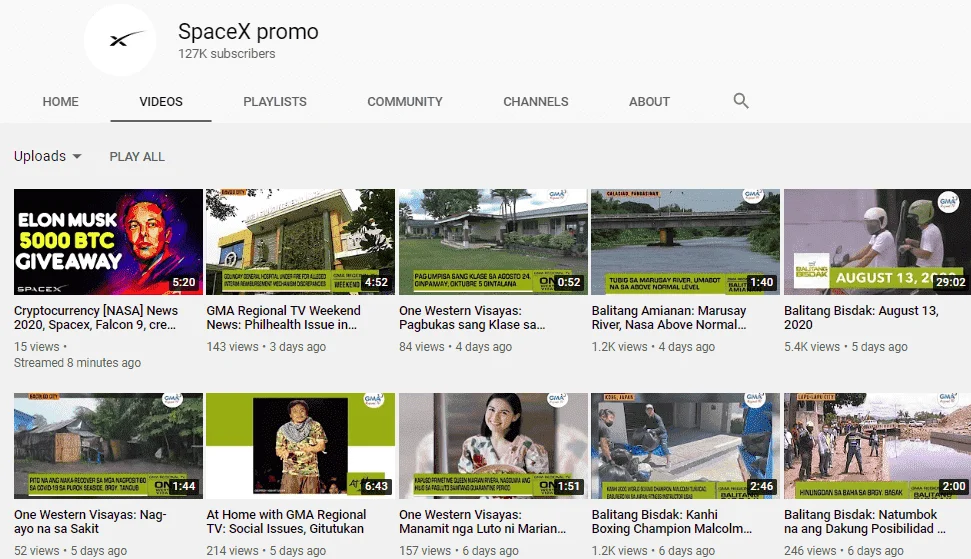The width and height of the screenshot is (971, 559).
Task: Click the 214 views 5 days ago text
Action: (x=266, y=550)
